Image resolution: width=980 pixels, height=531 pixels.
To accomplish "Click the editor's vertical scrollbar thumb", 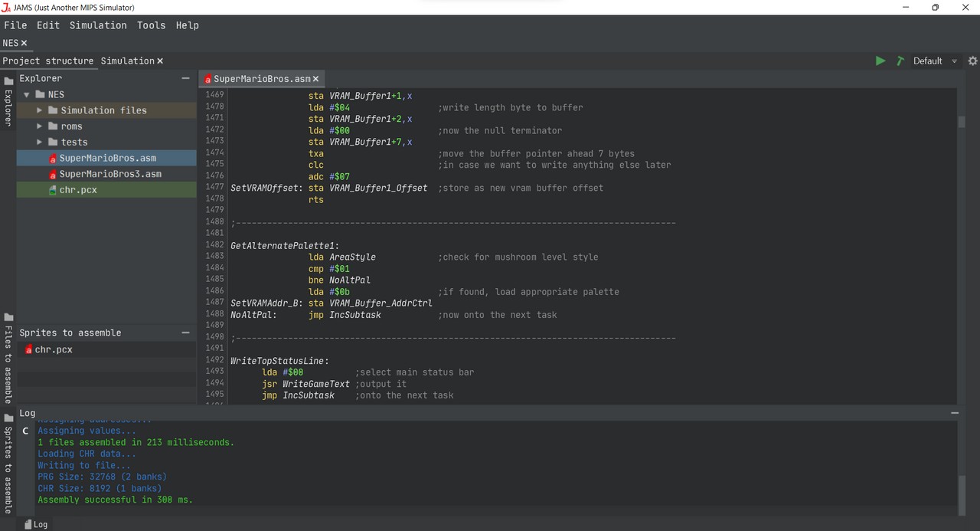I will (962, 122).
